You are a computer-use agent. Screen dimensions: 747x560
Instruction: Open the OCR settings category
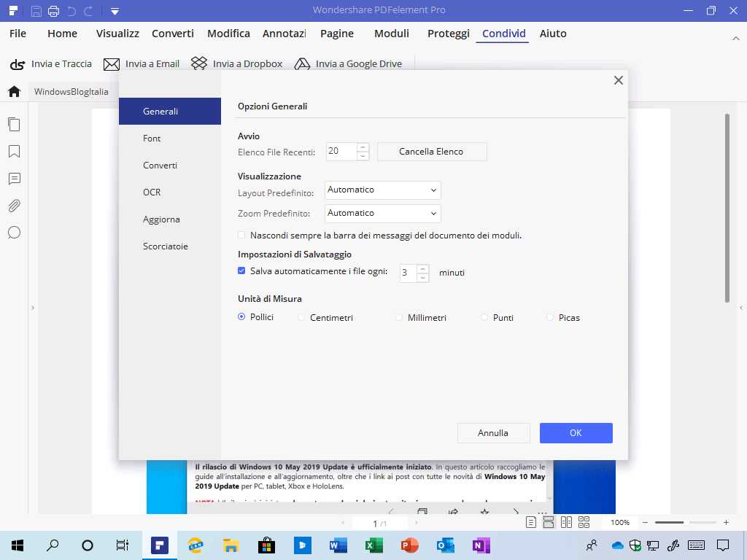pyautogui.click(x=170, y=192)
